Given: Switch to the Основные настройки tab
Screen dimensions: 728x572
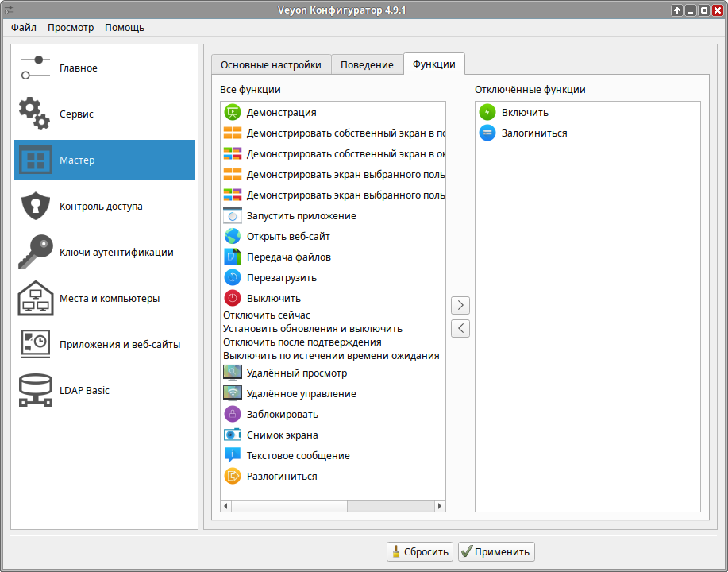Looking at the screenshot, I should click(272, 64).
